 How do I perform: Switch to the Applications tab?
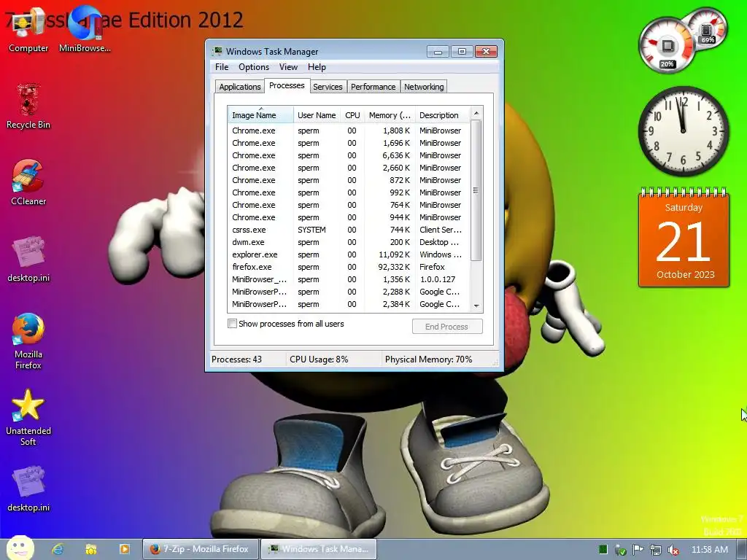click(x=239, y=87)
